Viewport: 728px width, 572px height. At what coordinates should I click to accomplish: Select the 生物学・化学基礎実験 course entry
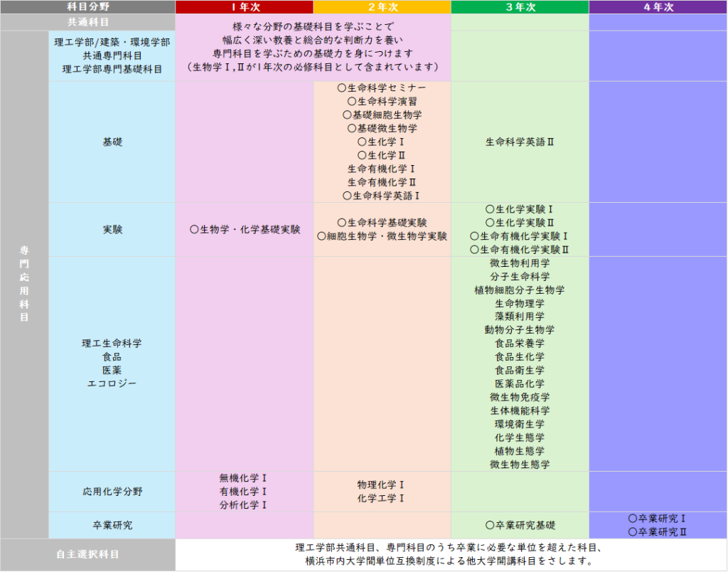pos(245,230)
